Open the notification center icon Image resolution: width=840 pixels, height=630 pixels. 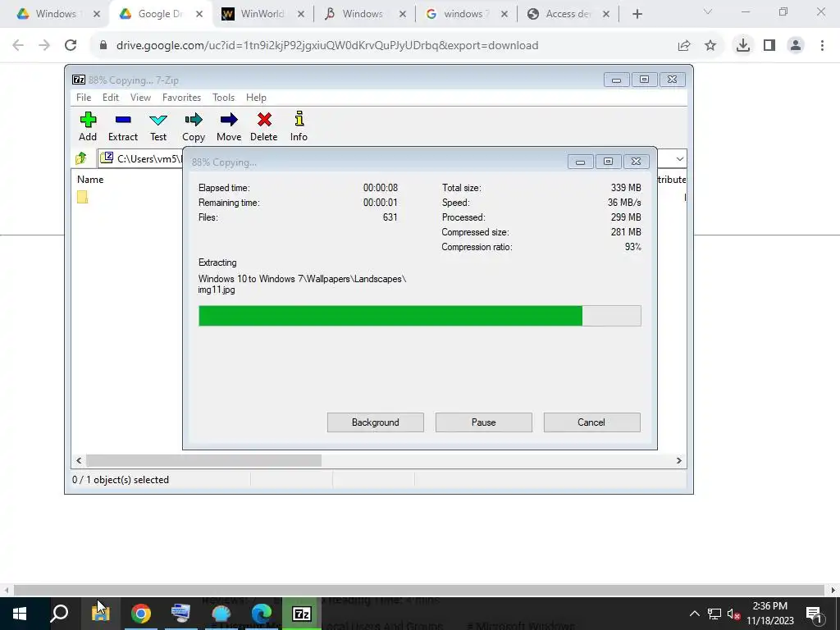click(x=815, y=614)
